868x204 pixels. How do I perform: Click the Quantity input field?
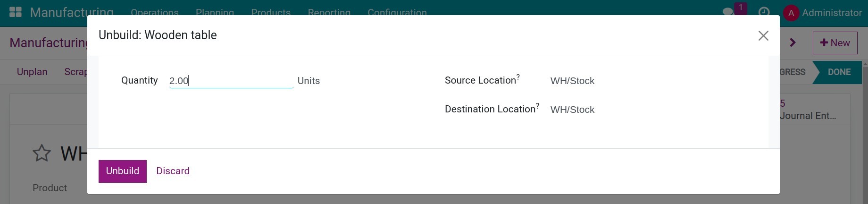(x=231, y=81)
